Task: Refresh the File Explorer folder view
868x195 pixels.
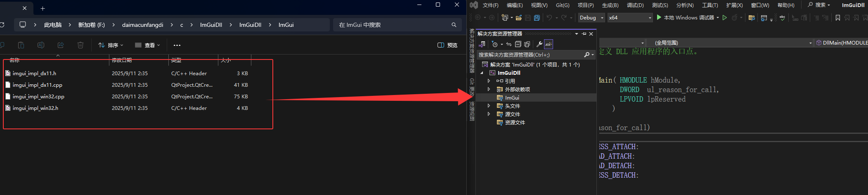Action: click(x=2, y=25)
